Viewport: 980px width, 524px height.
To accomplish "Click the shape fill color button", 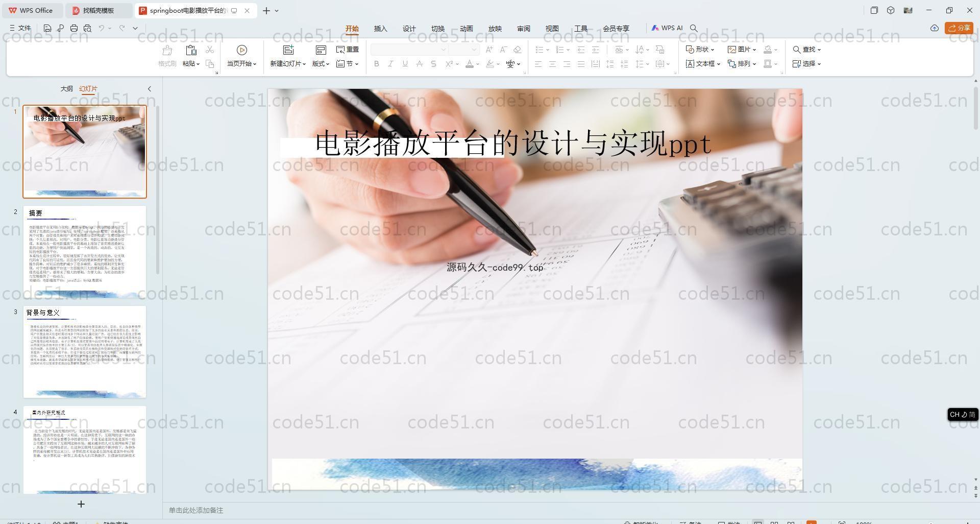I will [767, 50].
